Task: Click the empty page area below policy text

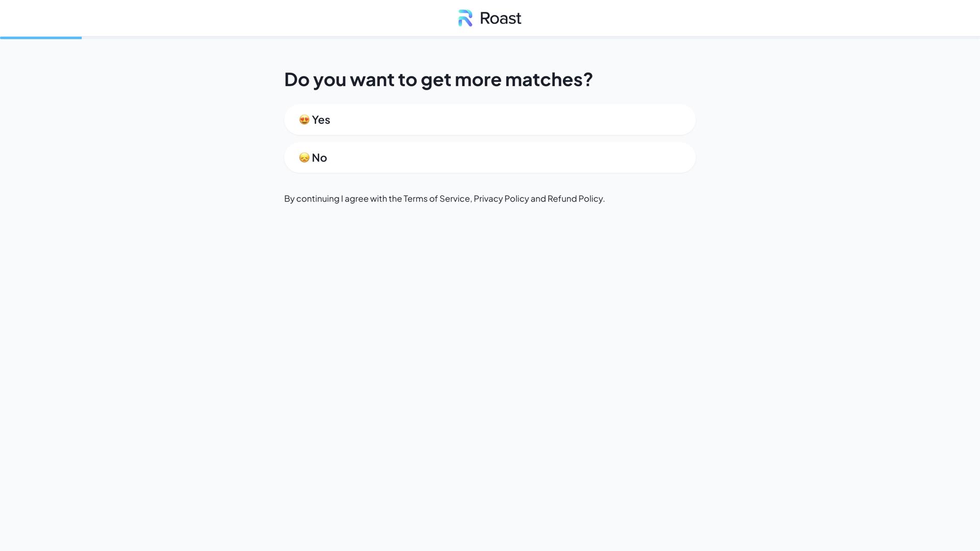Action: (x=489, y=357)
